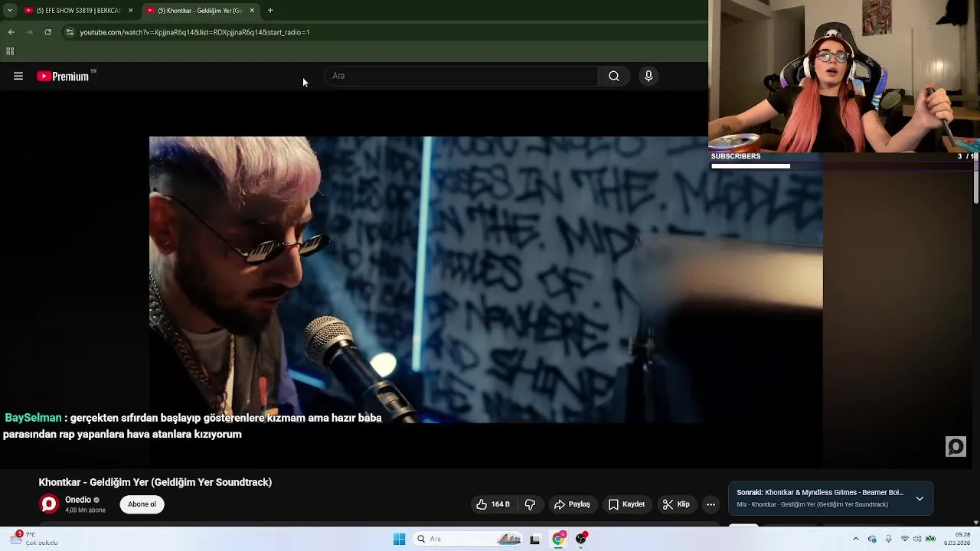Click the chat overlay icon in video corner
This screenshot has width=980, height=551.
pos(955,446)
